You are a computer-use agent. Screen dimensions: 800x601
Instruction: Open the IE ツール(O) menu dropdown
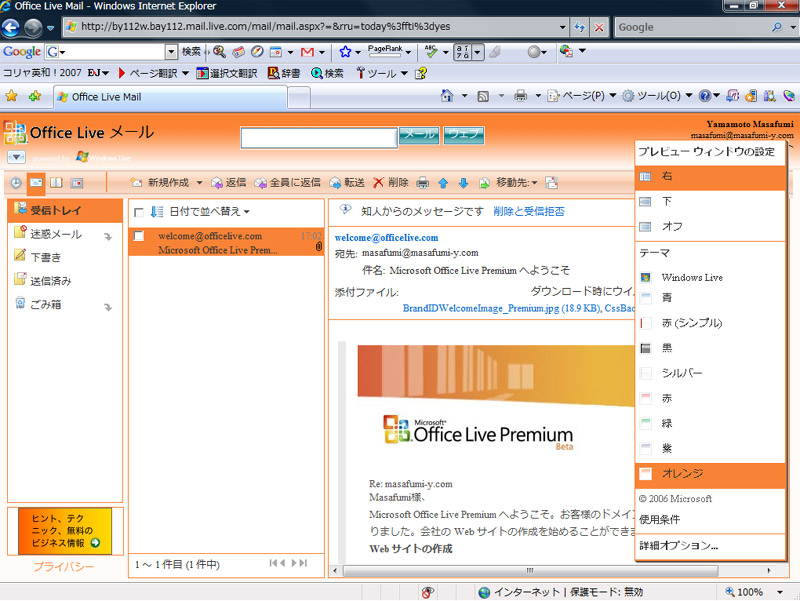[689, 96]
